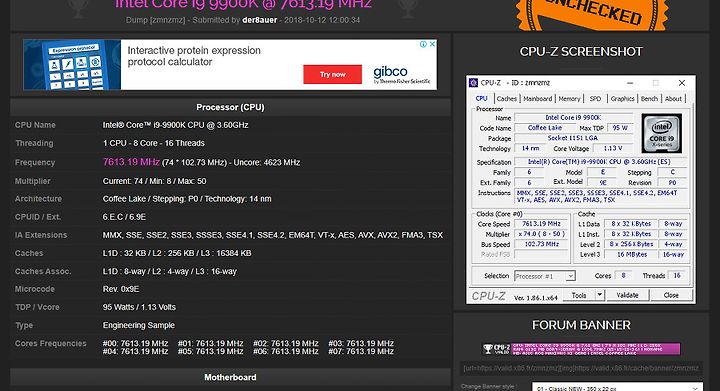Image resolution: width=720 pixels, height=391 pixels.
Task: Click the Close button in CPU-Z
Action: pyautogui.click(x=671, y=296)
